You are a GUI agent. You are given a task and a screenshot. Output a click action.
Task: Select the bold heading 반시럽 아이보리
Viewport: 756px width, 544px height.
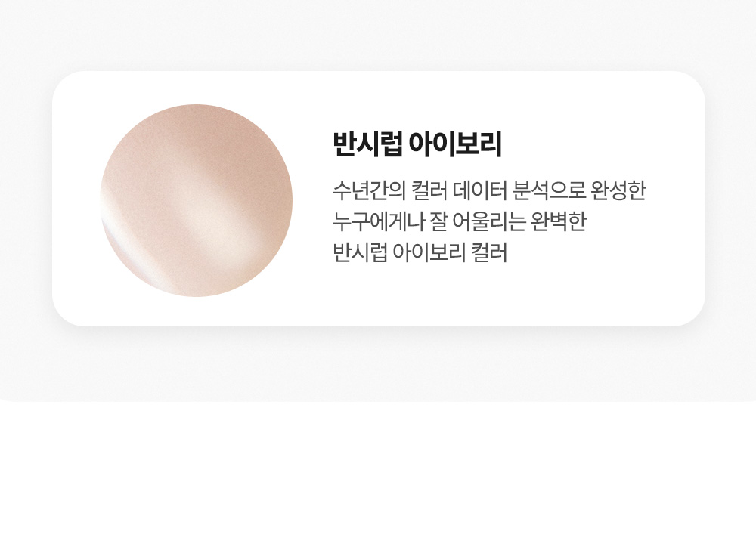[x=417, y=144]
